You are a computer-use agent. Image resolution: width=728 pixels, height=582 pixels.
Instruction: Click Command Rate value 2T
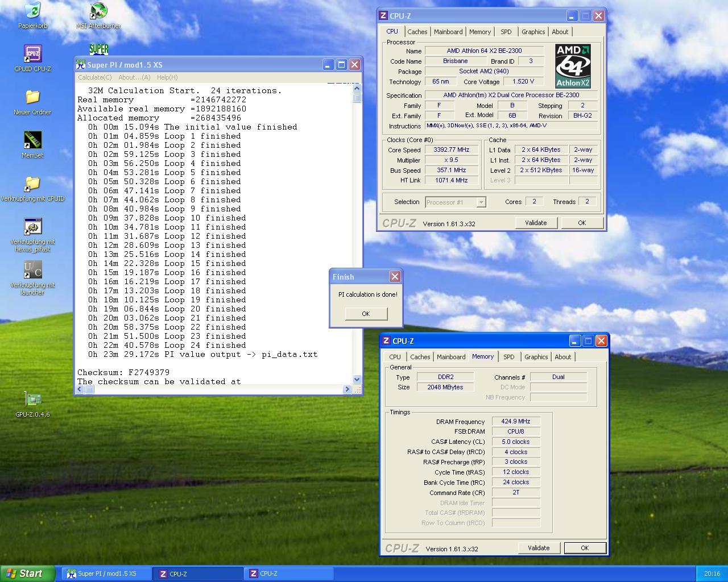516,493
